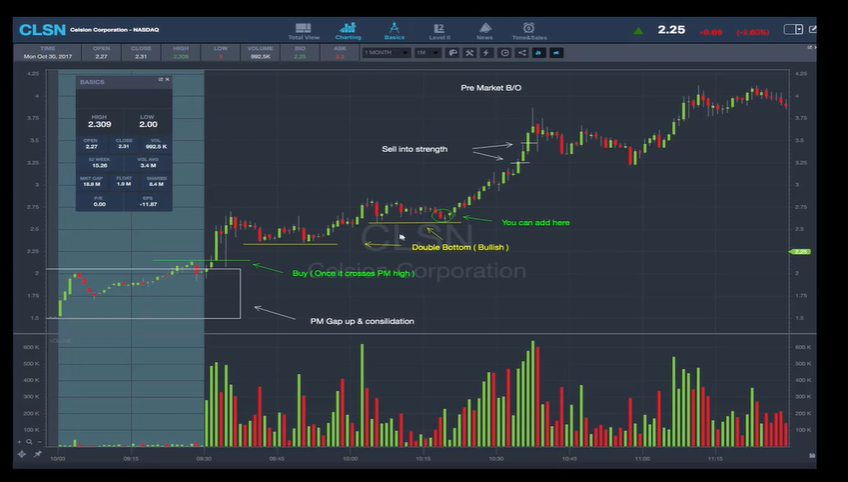Open the Total View tab

tap(303, 31)
